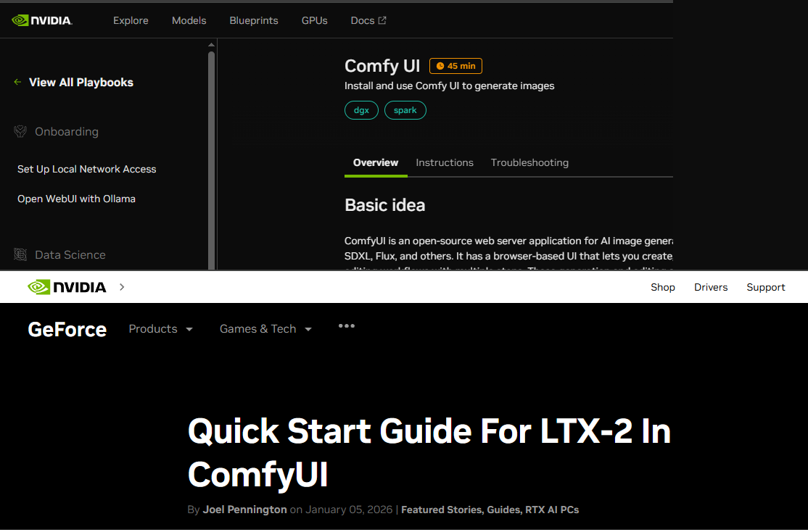
Task: Click the Guides category link
Action: [503, 510]
